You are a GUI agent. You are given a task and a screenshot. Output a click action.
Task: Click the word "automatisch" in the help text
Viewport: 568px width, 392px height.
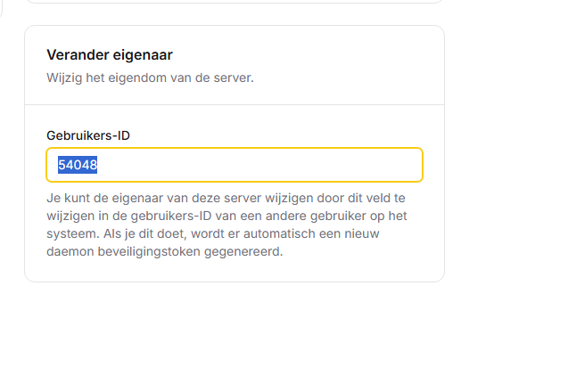point(275,234)
